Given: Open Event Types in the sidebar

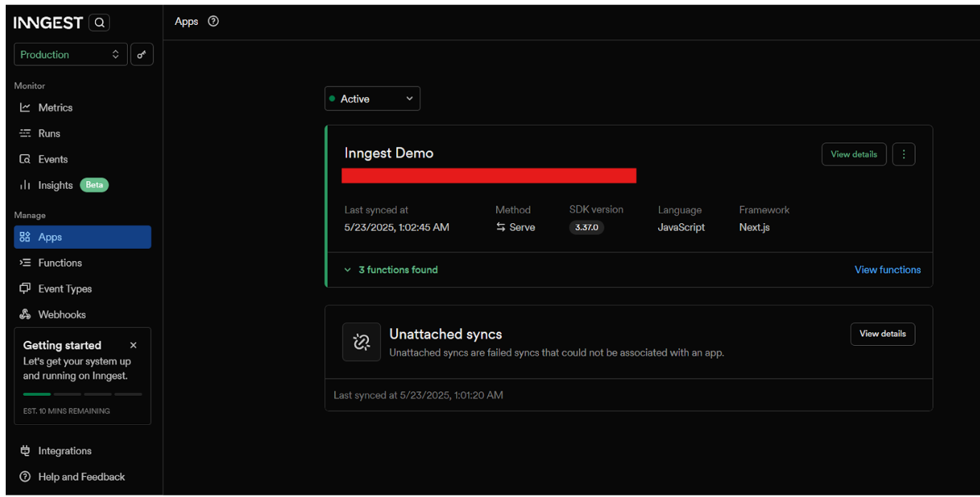Looking at the screenshot, I should click(64, 289).
